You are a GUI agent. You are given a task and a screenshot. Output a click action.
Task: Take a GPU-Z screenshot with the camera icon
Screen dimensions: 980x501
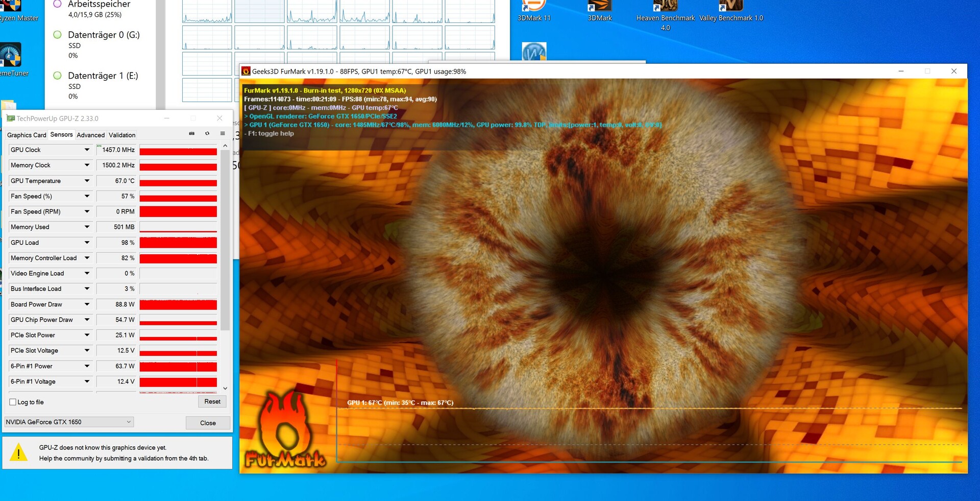pyautogui.click(x=192, y=133)
